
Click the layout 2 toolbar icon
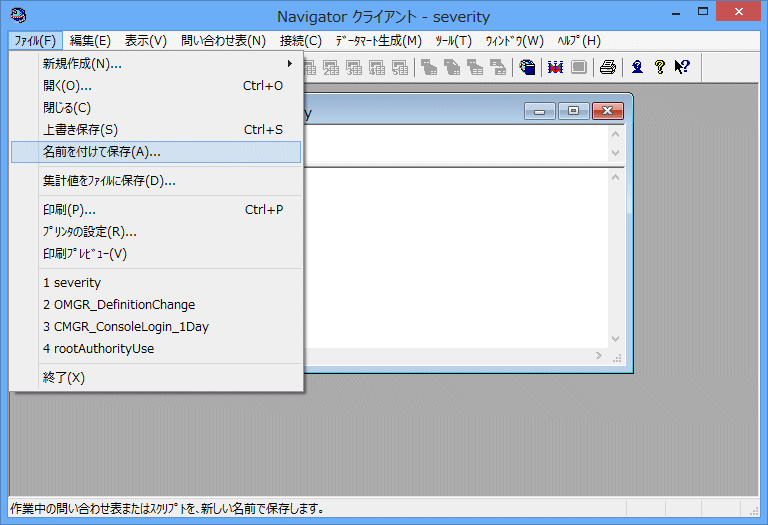pos(331,67)
